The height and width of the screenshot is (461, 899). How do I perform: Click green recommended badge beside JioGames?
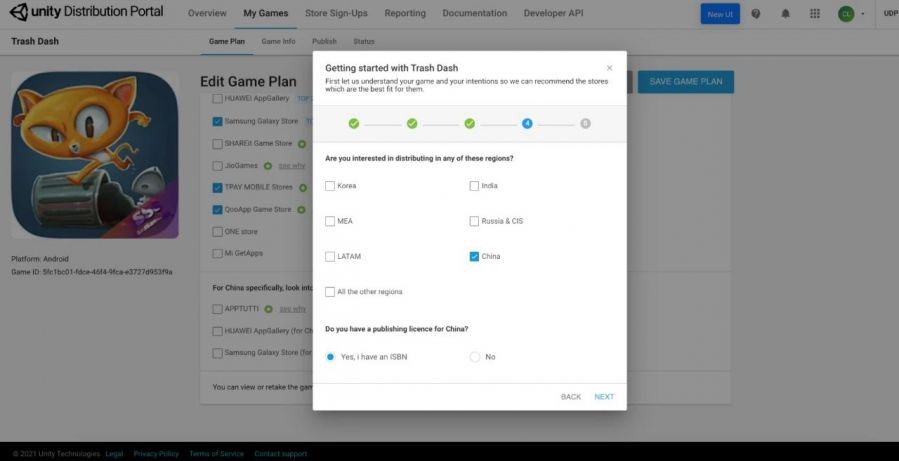[268, 166]
